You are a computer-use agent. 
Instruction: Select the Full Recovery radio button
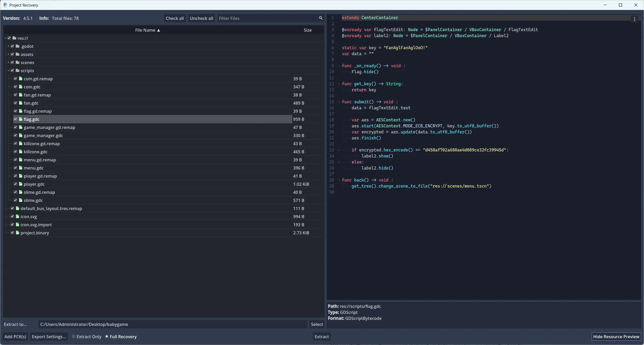coord(107,337)
